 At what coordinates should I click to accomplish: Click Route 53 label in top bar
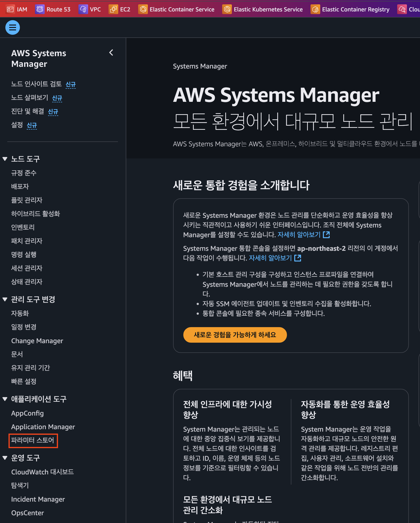coord(59,9)
